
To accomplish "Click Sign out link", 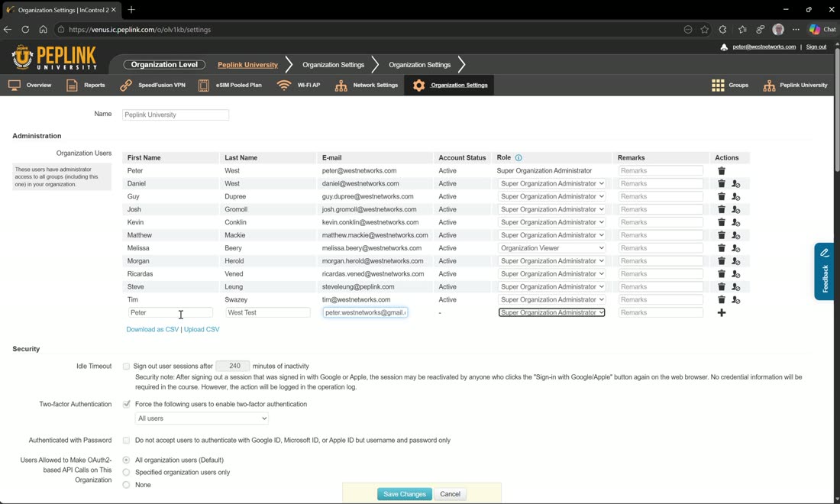I will [x=816, y=47].
